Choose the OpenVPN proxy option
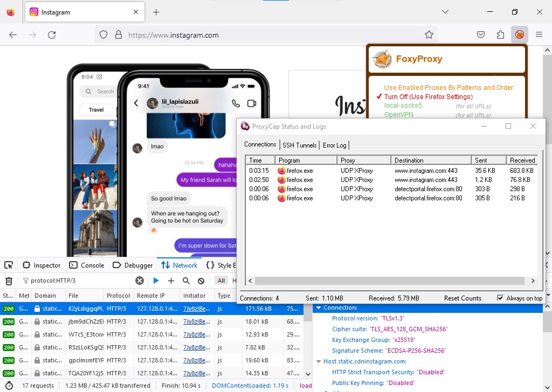Screen dimensions: 552x392 pos(399,115)
